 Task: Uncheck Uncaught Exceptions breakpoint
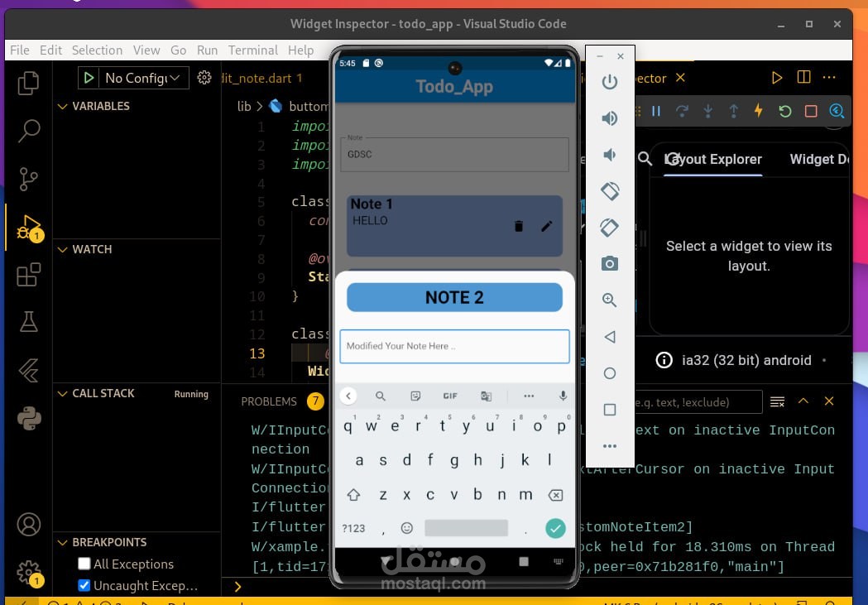84,585
